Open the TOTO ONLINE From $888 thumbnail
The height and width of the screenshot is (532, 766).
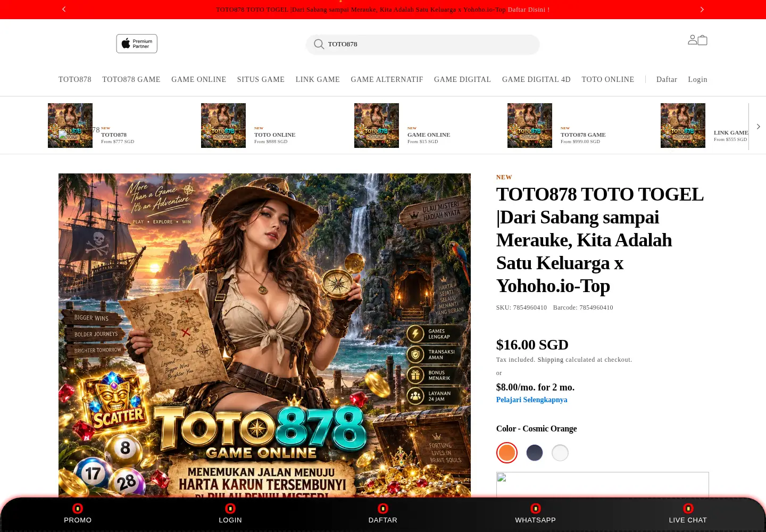[x=223, y=126]
